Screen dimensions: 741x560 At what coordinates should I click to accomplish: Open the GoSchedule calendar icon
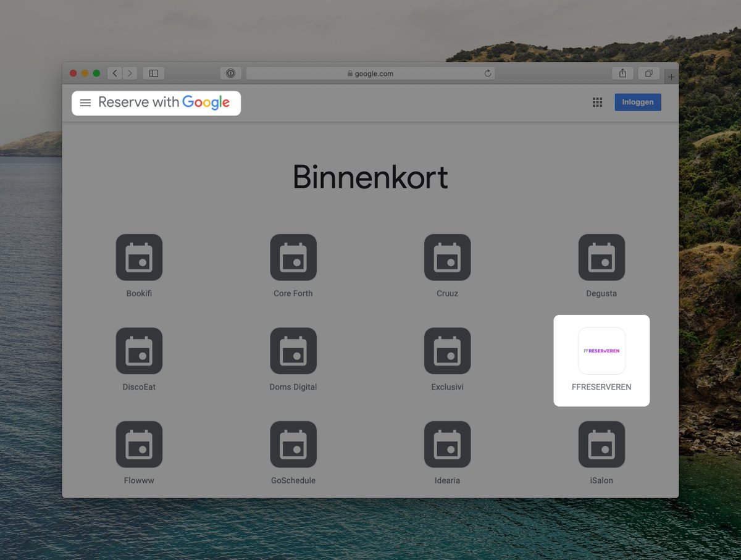[293, 445]
